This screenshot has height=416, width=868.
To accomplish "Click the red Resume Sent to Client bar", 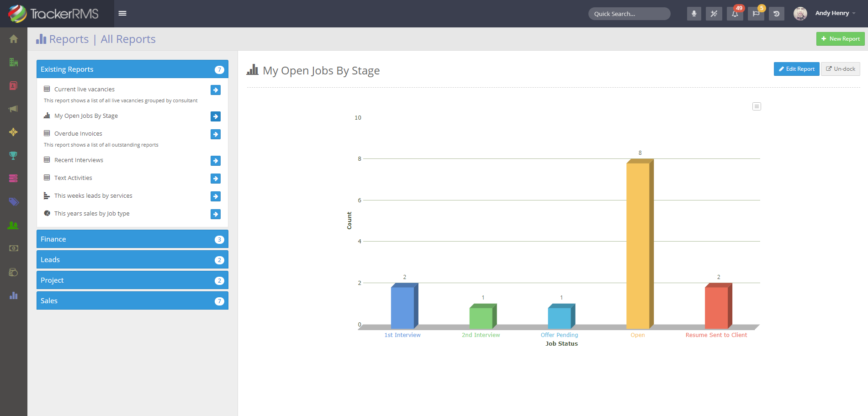I will pos(718,306).
